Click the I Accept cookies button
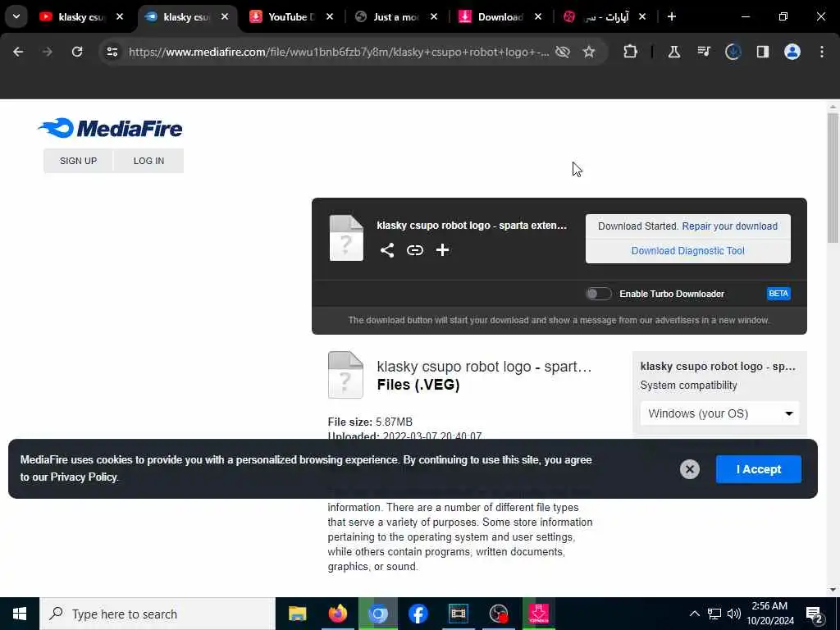840x630 pixels. [x=759, y=469]
